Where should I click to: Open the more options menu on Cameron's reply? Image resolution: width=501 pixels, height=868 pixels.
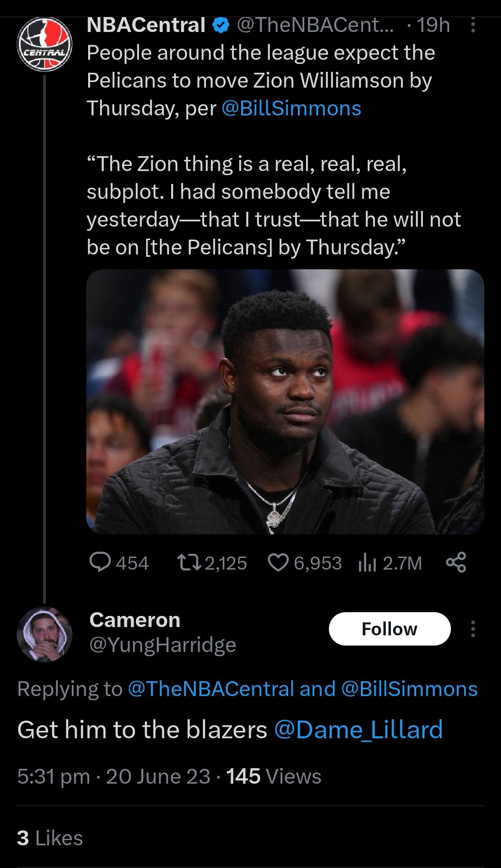tap(473, 628)
